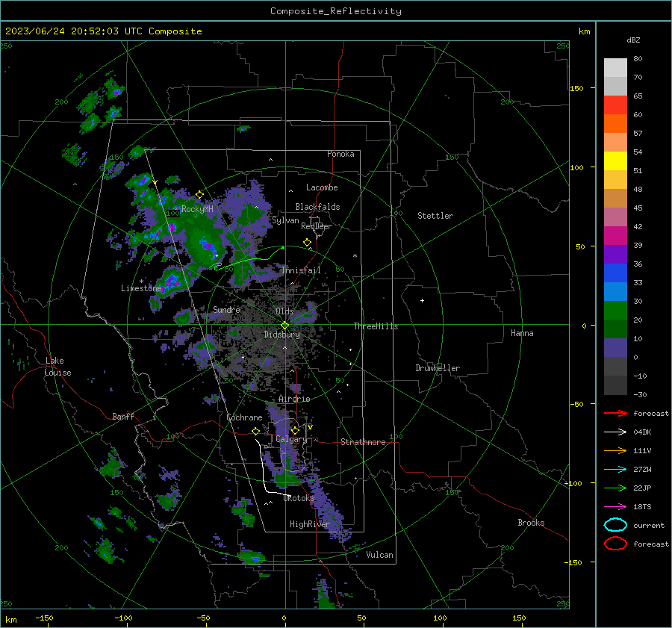This screenshot has width=672, height=628.
Task: Select the magenta 39 dBZ swatch
Action: 615,235
